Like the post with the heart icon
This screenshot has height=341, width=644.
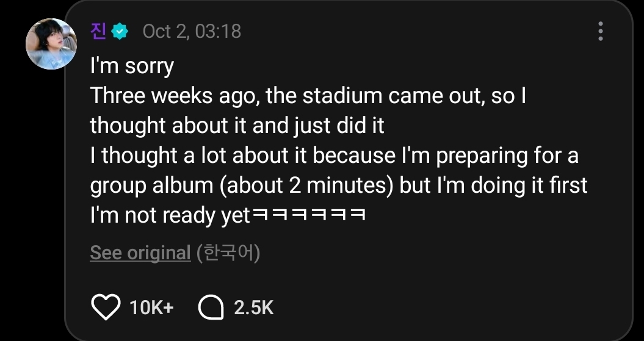pyautogui.click(x=106, y=307)
